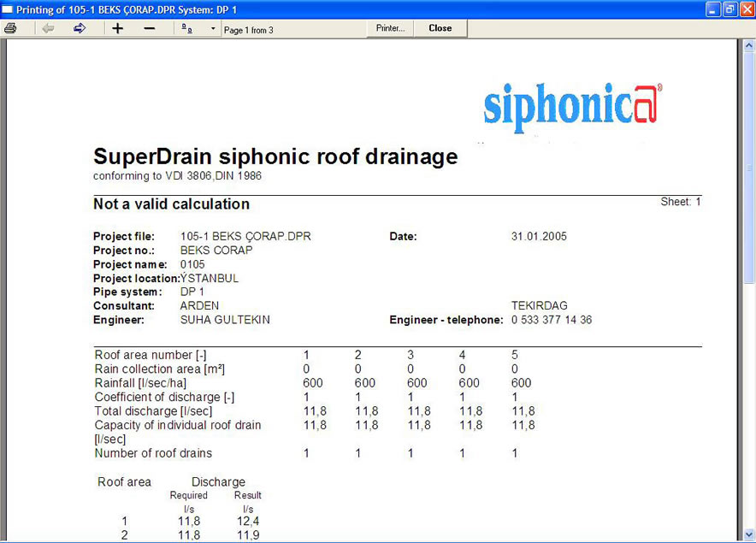Go to the next page with the forward arrow
This screenshot has height=543, width=756.
[80, 29]
